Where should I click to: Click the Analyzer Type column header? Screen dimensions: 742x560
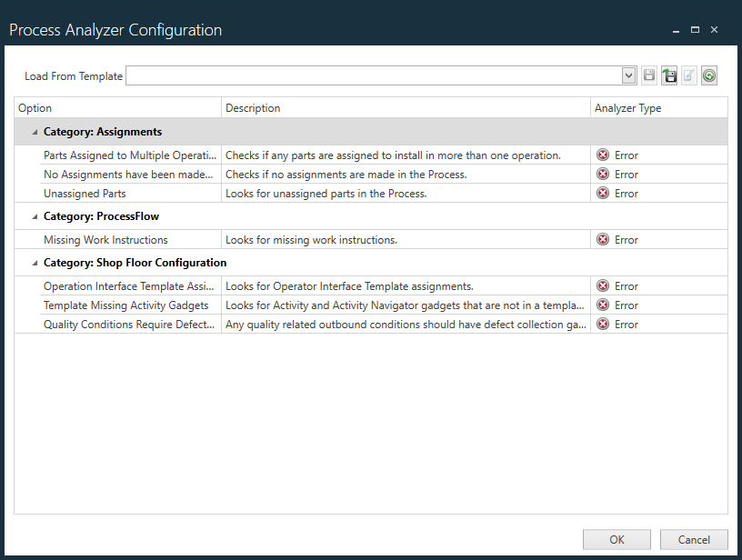637,107
